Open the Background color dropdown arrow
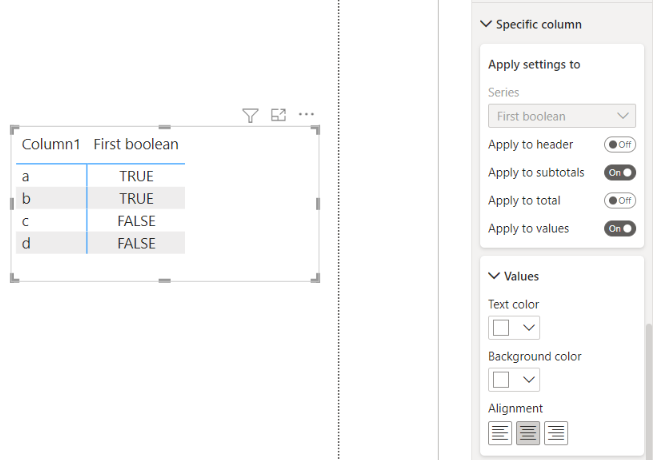This screenshot has height=460, width=653. point(528,379)
